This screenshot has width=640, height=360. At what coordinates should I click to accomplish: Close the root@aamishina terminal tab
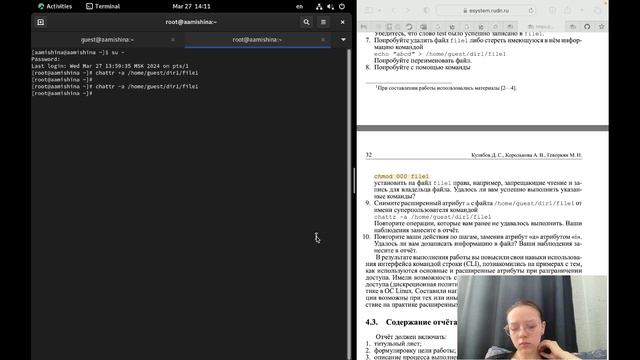[x=323, y=40]
